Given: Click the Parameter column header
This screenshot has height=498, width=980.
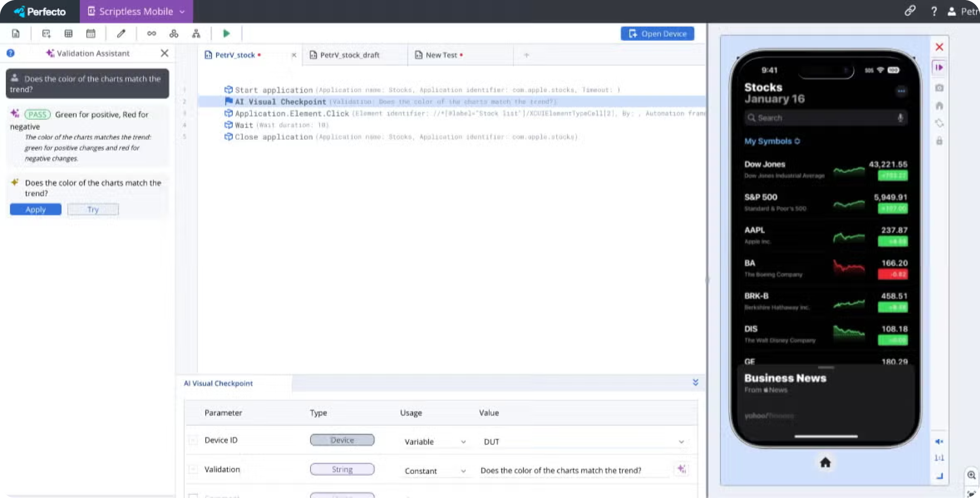Looking at the screenshot, I should [x=223, y=413].
